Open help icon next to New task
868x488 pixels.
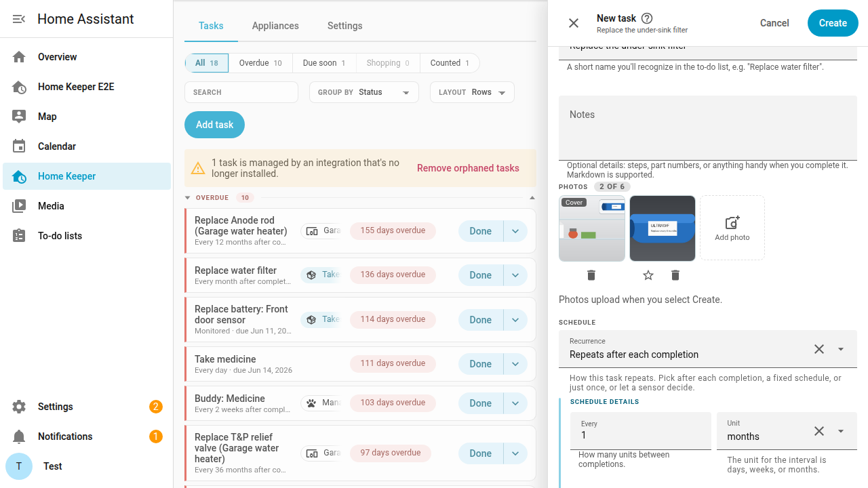click(x=647, y=18)
